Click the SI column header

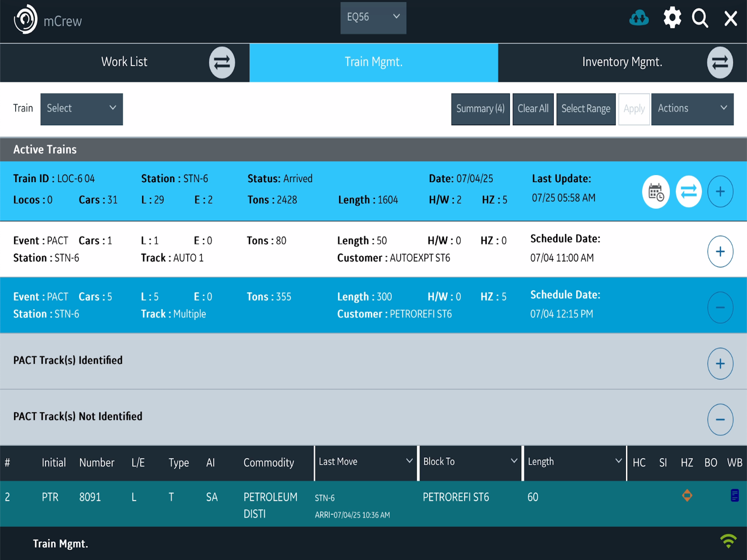tap(663, 463)
